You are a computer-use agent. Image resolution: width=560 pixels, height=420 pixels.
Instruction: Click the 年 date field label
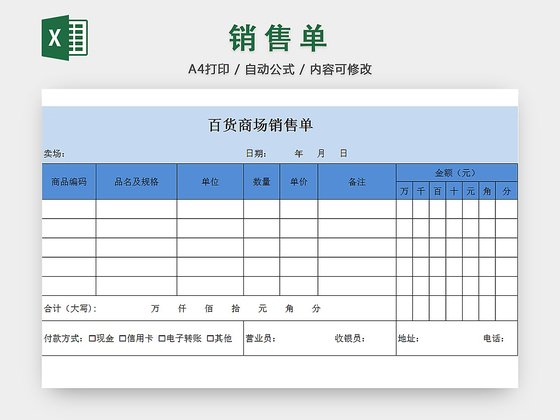299,154
